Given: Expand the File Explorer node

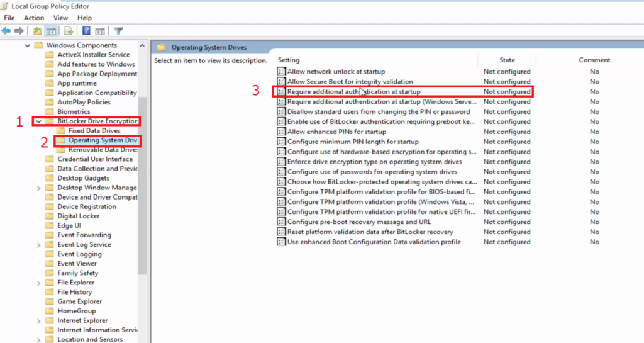Looking at the screenshot, I should coord(38,283).
